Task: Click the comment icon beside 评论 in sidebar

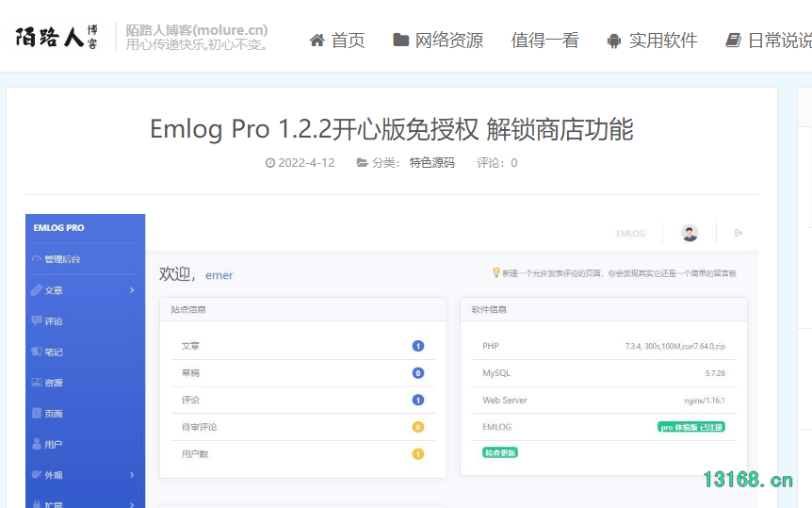Action: [36, 320]
